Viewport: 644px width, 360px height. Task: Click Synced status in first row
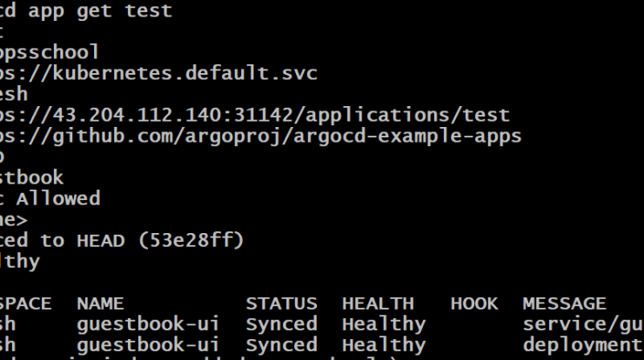click(281, 324)
